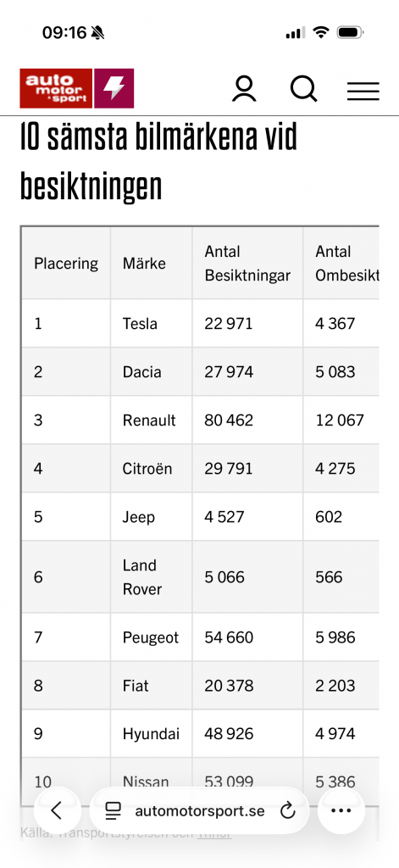Reload the page with the refresh icon
This screenshot has width=399, height=868.
(288, 811)
